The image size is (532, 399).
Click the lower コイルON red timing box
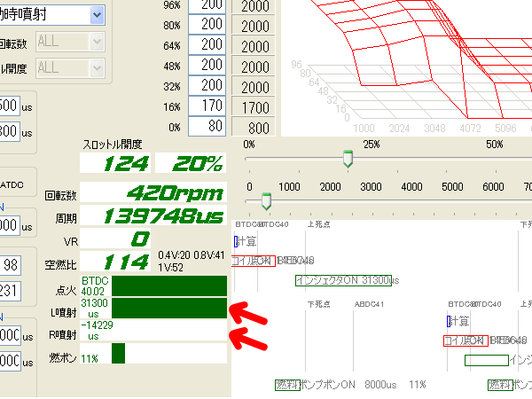tap(465, 340)
